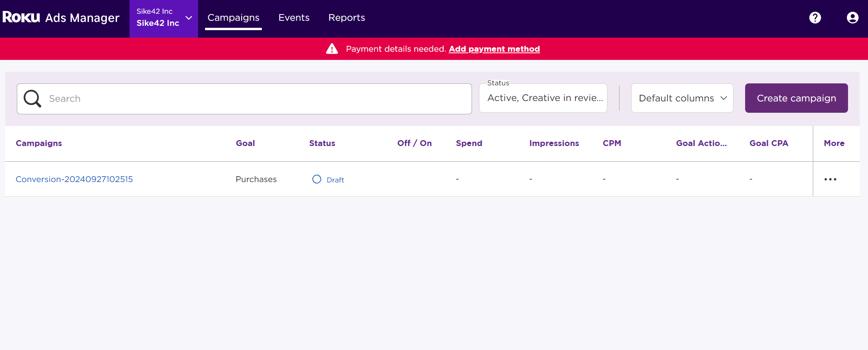
Task: Switch to the Reports tab
Action: pos(346,18)
